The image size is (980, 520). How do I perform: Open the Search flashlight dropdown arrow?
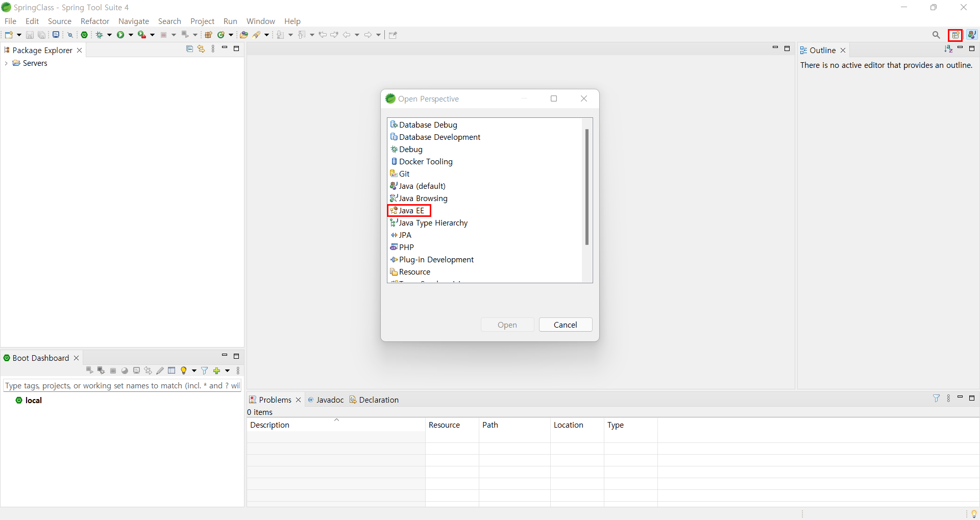[x=266, y=35]
